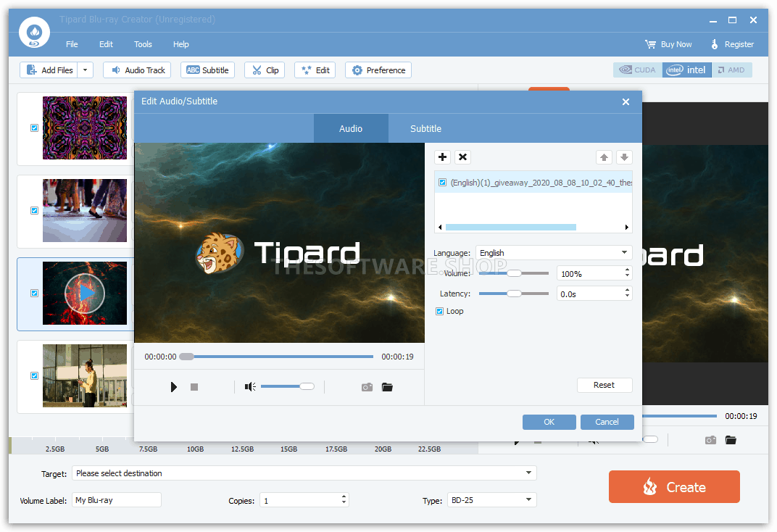The image size is (777, 532).
Task: Increase Volume percentage stepper
Action: point(628,270)
